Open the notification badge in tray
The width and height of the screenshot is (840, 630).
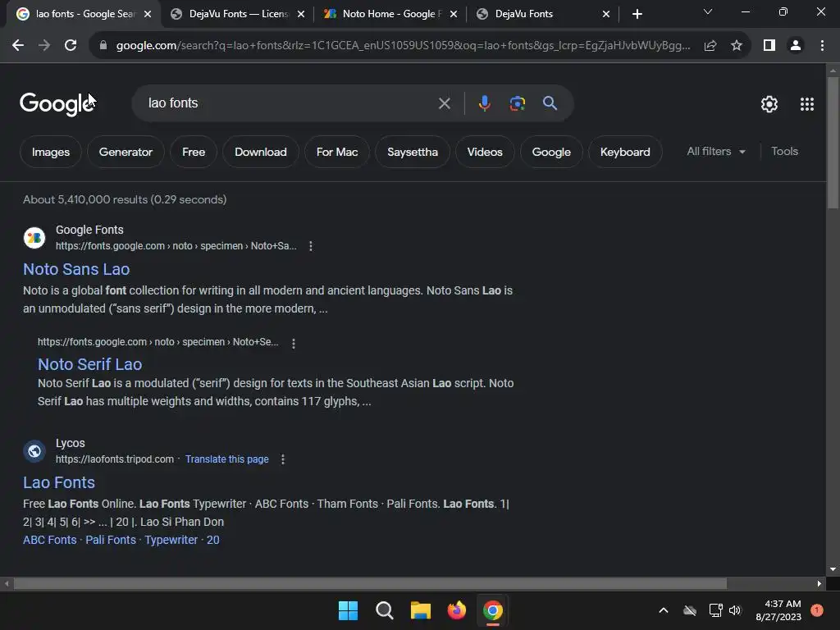[x=817, y=609]
